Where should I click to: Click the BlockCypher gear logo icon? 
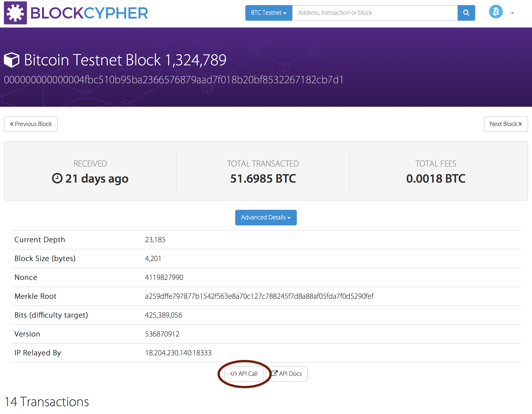click(x=15, y=13)
